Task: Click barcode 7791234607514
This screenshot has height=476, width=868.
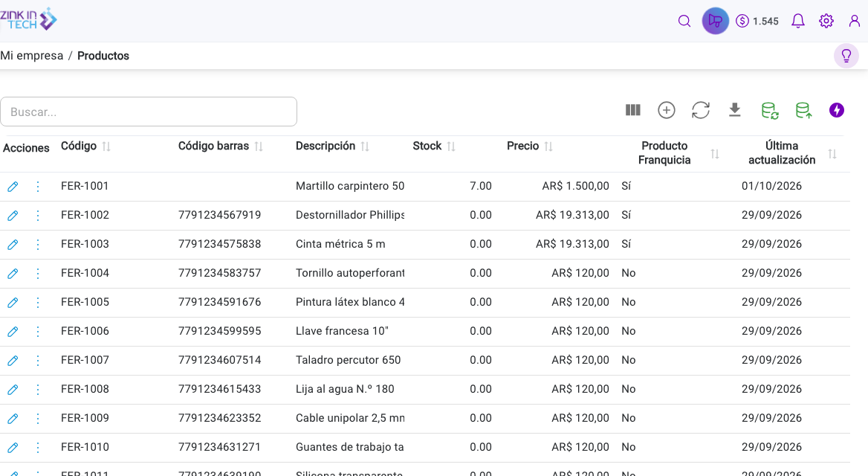Action: [219, 360]
